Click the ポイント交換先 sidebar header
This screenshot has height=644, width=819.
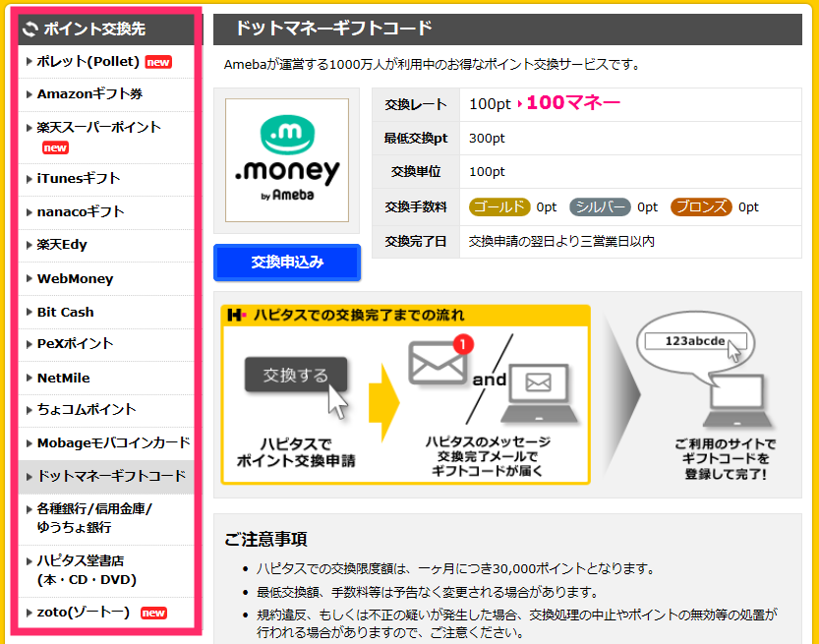(x=106, y=29)
